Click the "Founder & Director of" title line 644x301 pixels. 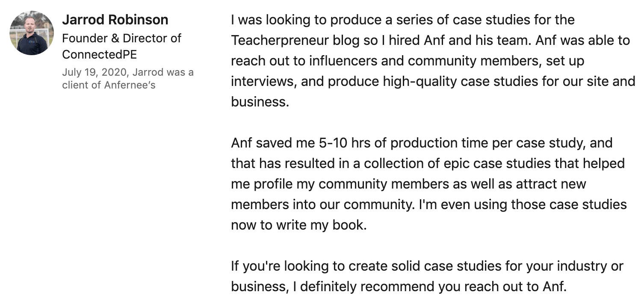[x=121, y=38]
